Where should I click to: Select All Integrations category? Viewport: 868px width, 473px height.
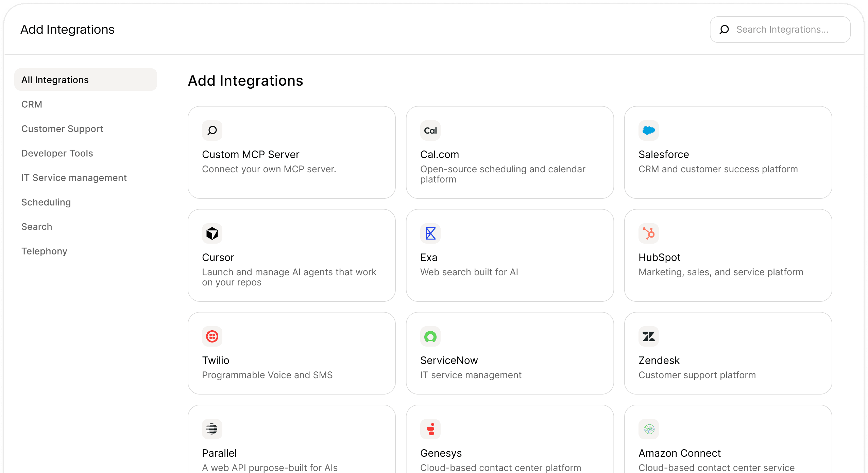(86, 80)
